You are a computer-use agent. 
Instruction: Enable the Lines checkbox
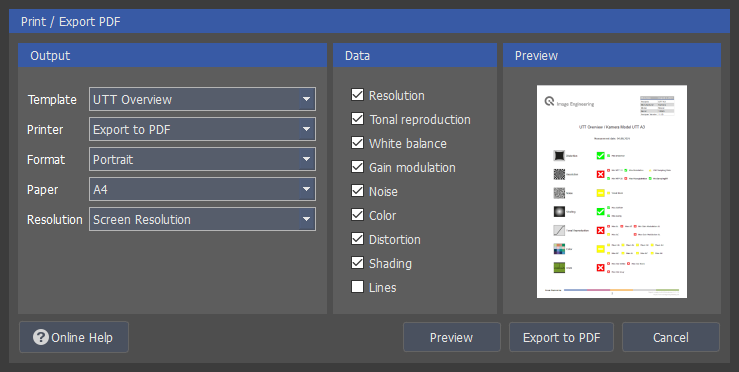pyautogui.click(x=357, y=287)
